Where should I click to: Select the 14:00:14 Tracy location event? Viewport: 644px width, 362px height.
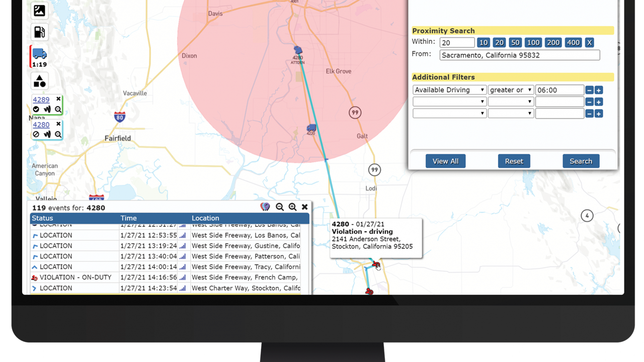(166, 267)
